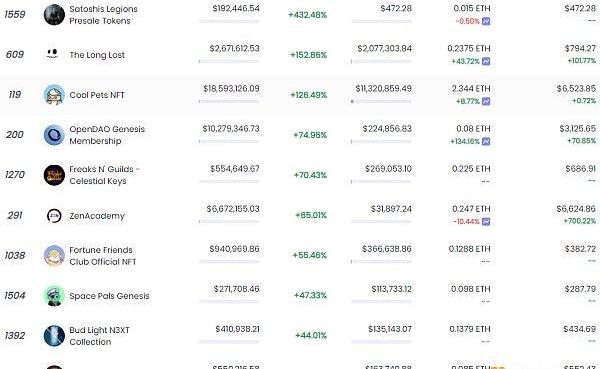The image size is (600, 369).
Task: Open The Long Lost collection link
Action: pos(97,55)
